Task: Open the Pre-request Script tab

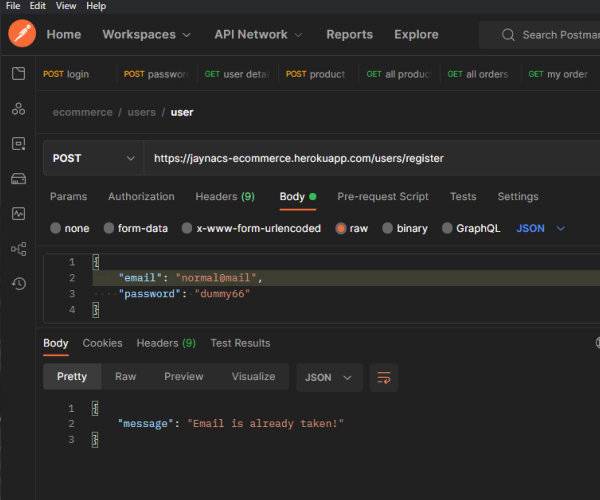Action: pos(383,196)
